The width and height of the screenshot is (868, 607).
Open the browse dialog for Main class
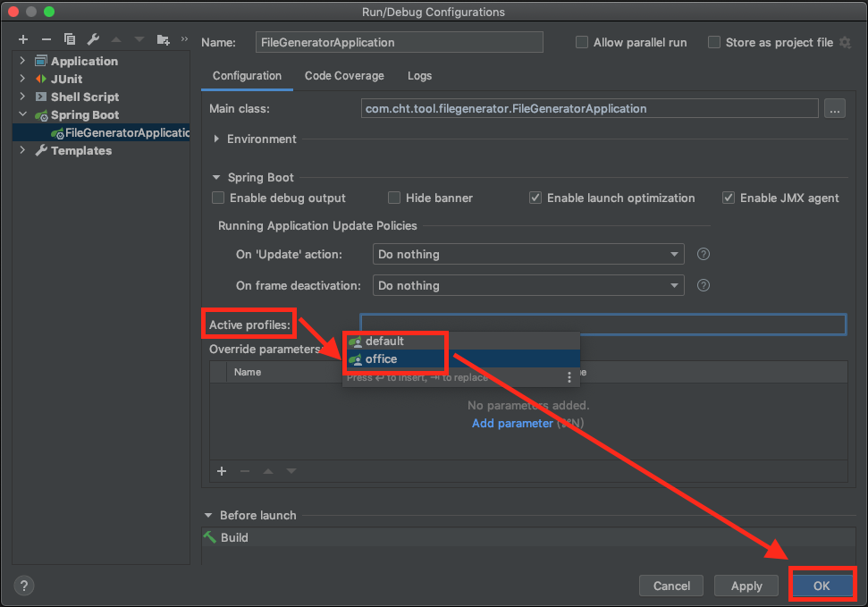(x=835, y=108)
